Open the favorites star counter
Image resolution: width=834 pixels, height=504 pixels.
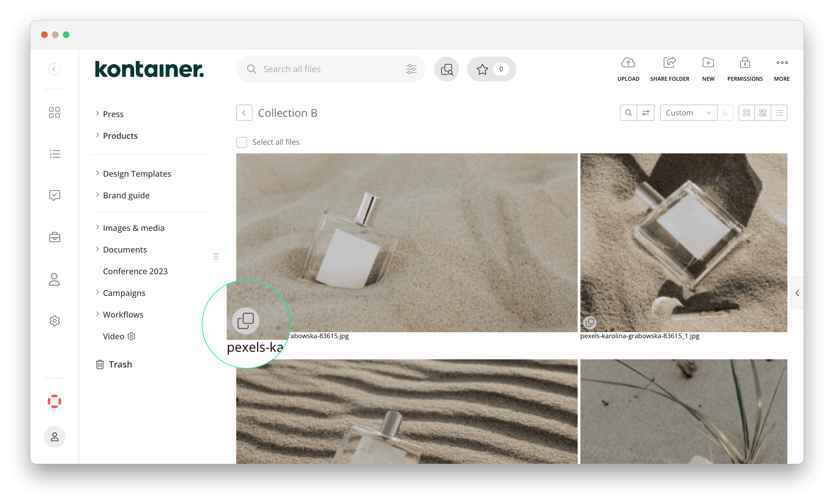491,69
